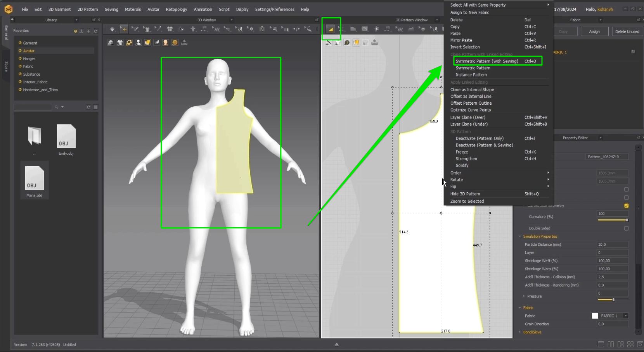The width and height of the screenshot is (644, 352).
Task: Choose Instance Pattern from context menu
Action: [x=471, y=75]
